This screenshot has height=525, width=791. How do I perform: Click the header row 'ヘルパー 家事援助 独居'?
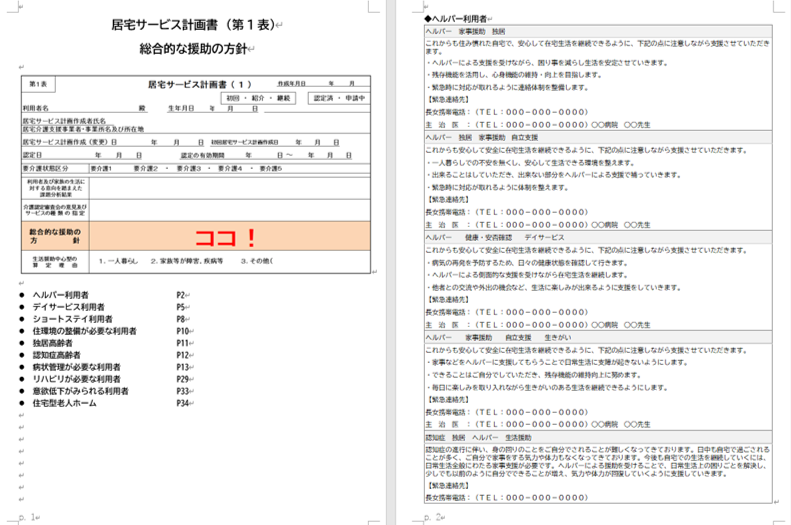(598, 31)
